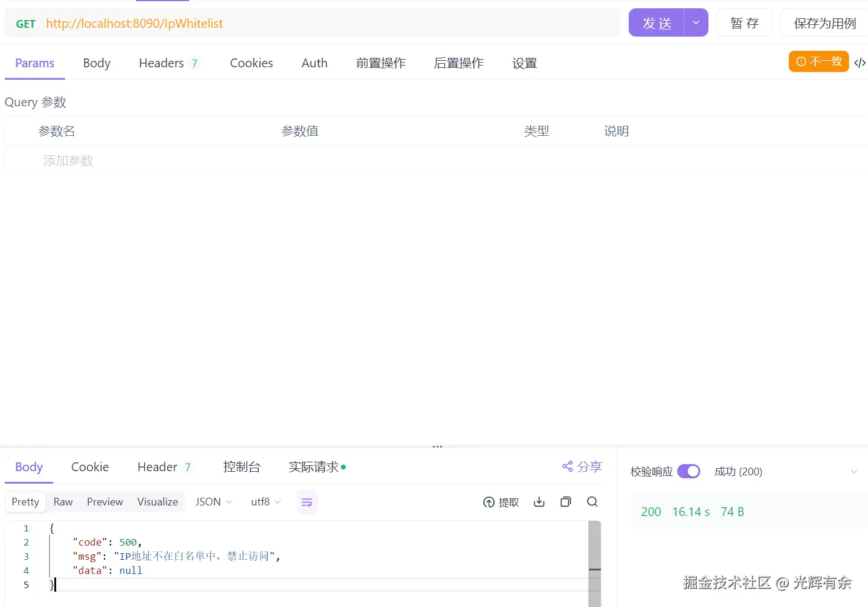Open the utf8 encoding dropdown
The height and width of the screenshot is (607, 868).
(265, 501)
